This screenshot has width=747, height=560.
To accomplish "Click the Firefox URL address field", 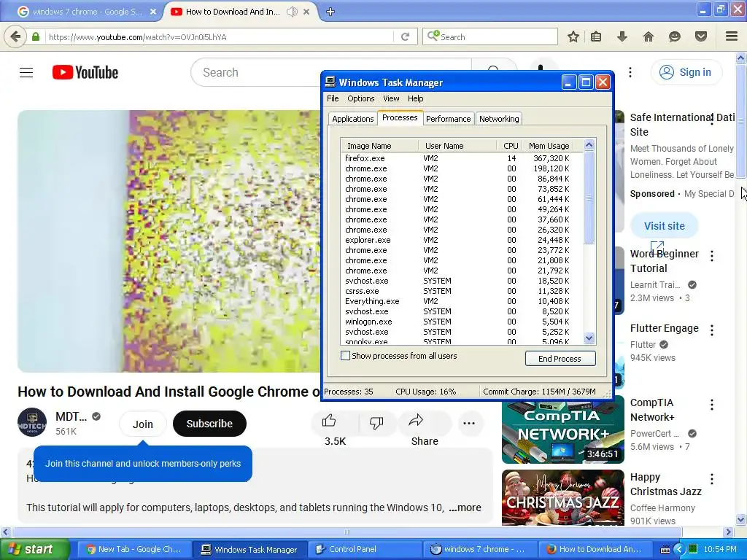I will click(x=219, y=36).
